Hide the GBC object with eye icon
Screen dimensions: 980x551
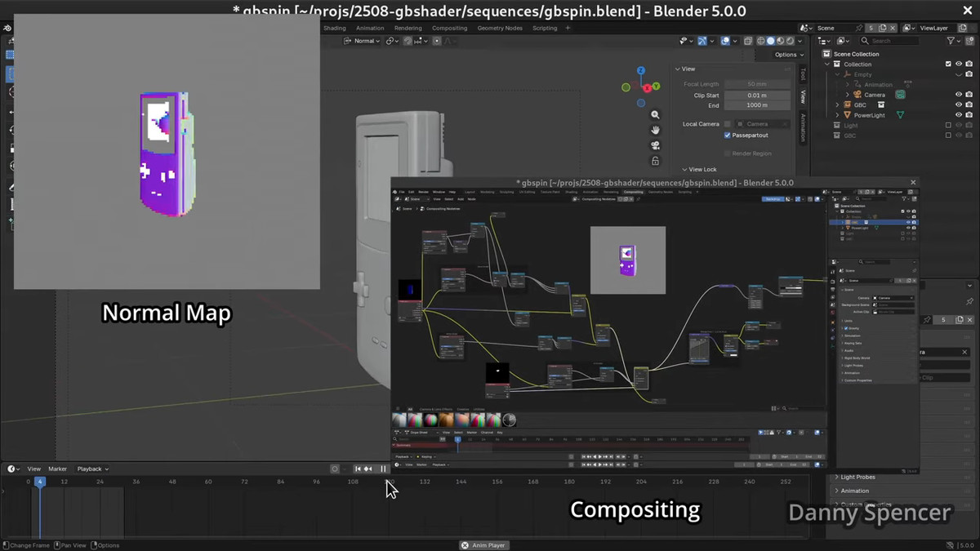pyautogui.click(x=959, y=104)
